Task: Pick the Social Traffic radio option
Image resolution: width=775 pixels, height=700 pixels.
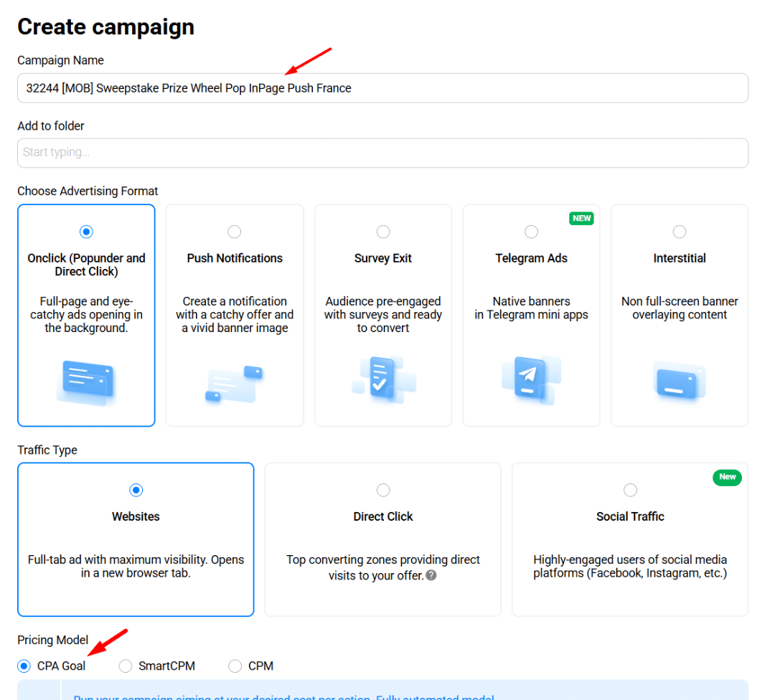Action: pyautogui.click(x=630, y=490)
